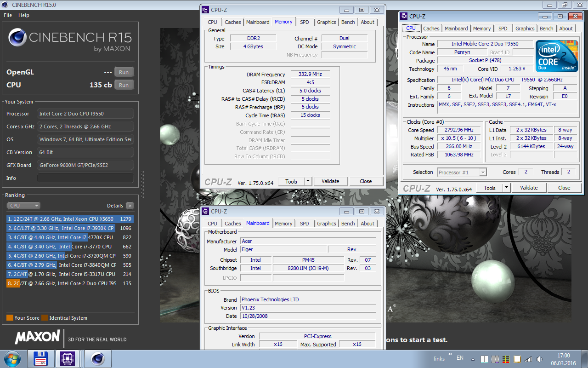Select ranking row Intel Core i7-4770K
This screenshot has width=588, height=368.
(70, 237)
